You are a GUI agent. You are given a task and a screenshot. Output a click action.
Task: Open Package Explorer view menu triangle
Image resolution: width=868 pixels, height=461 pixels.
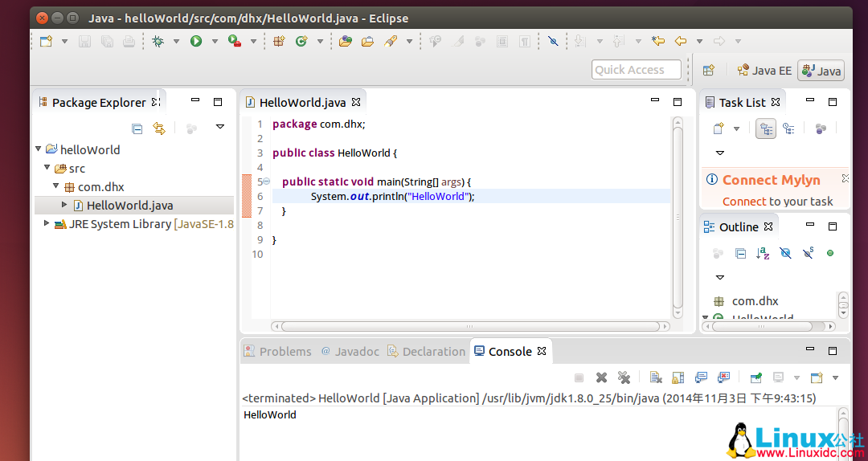(219, 127)
